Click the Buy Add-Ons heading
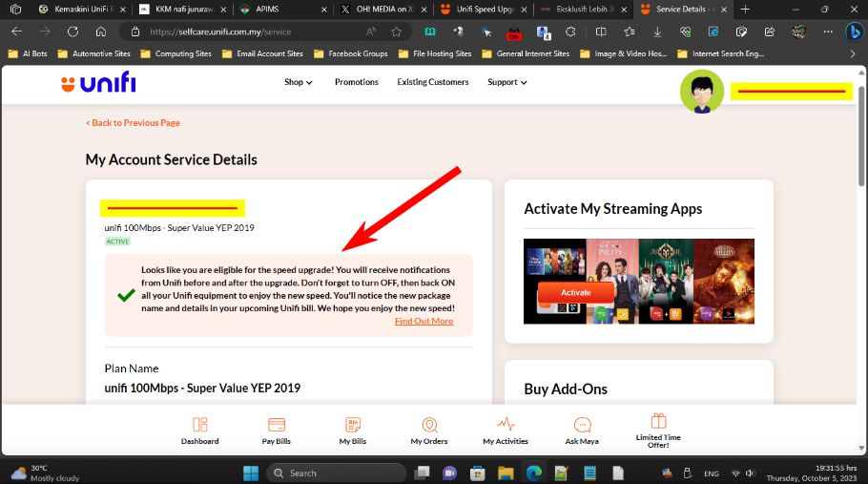Image resolution: width=868 pixels, height=484 pixels. [x=566, y=389]
